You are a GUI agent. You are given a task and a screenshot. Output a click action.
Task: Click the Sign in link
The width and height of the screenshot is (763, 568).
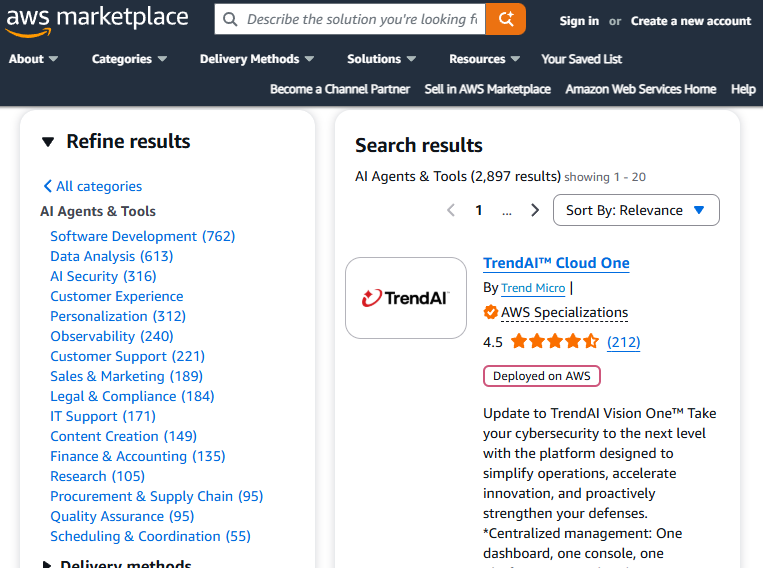tap(579, 21)
